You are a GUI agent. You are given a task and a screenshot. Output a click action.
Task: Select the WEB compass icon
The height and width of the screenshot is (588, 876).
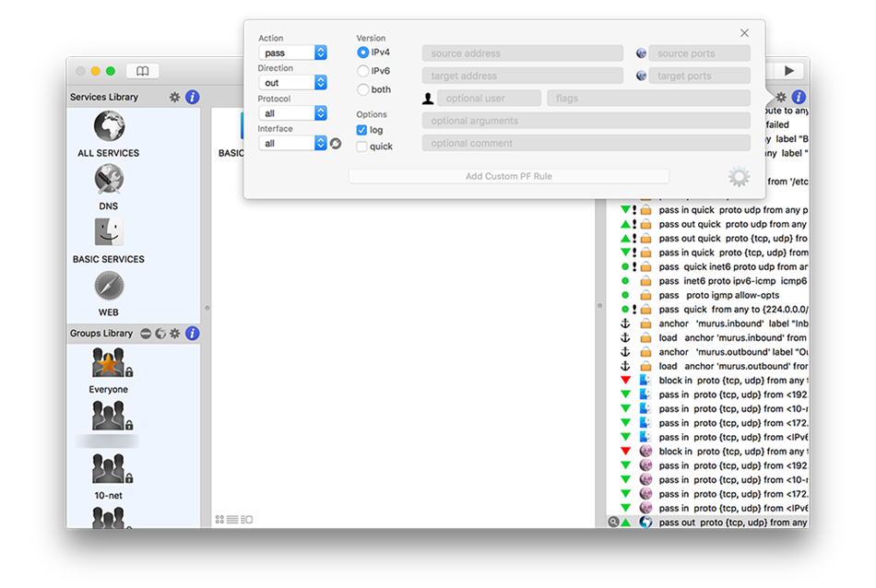click(109, 287)
